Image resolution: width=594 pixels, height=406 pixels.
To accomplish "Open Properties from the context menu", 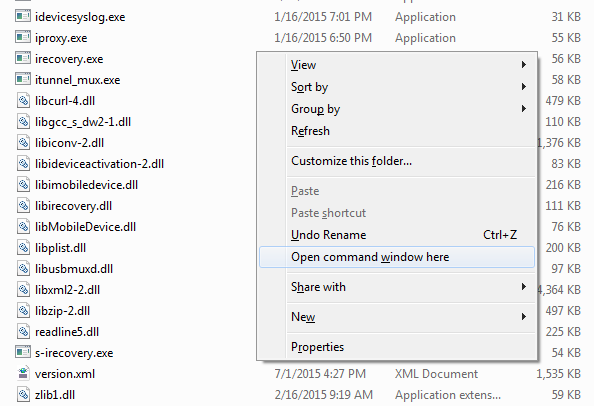I will [x=397, y=347].
